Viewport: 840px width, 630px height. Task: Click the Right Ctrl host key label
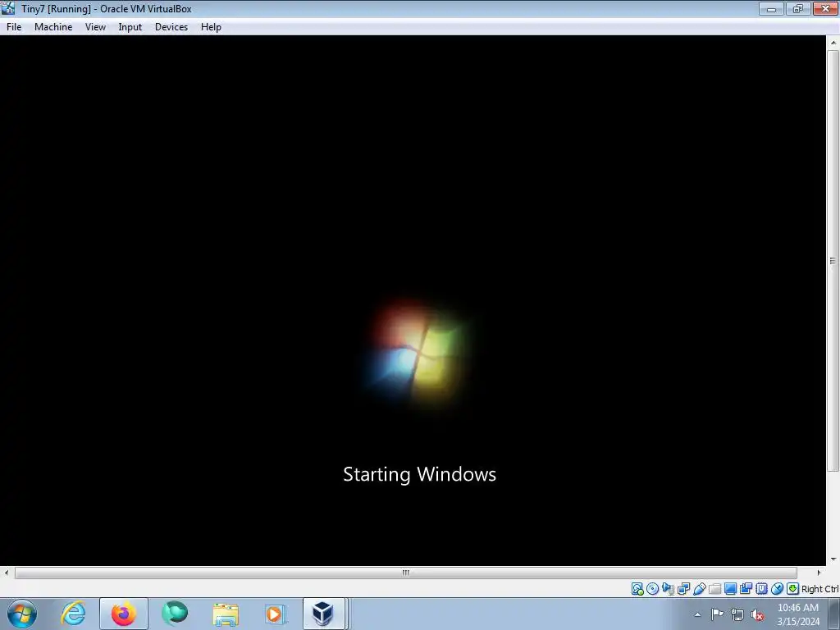pyautogui.click(x=819, y=589)
